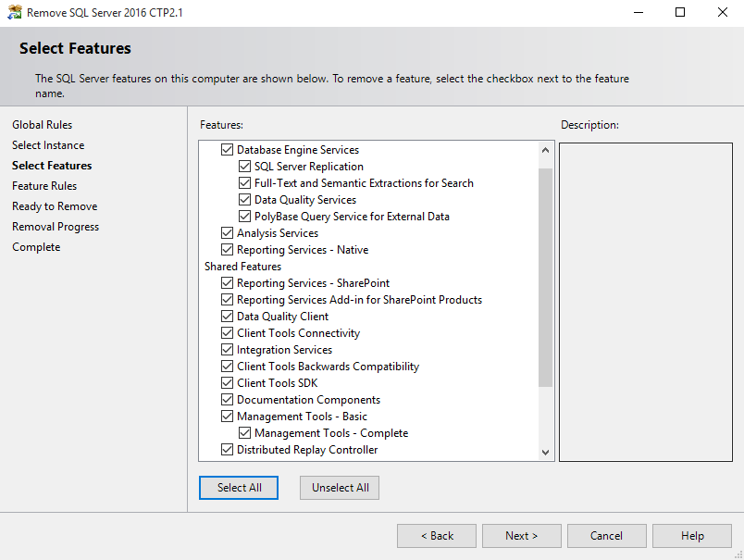Select the Select Features step
This screenshot has width=744, height=560.
(52, 166)
